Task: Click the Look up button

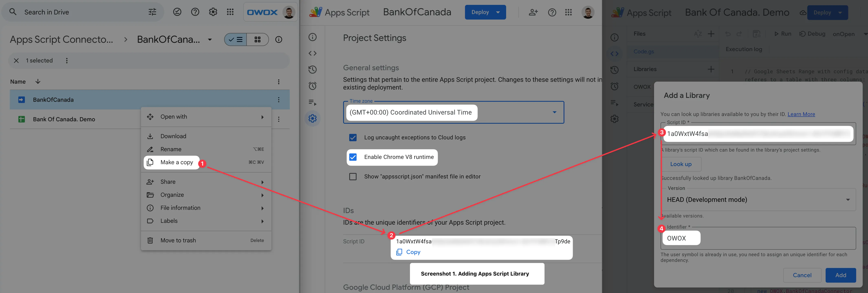Action: 681,164
